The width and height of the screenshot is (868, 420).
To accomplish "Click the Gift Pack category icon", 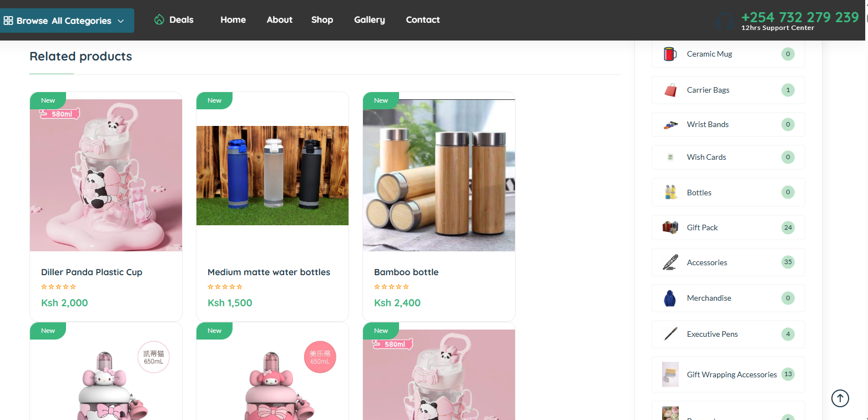I will [x=670, y=227].
